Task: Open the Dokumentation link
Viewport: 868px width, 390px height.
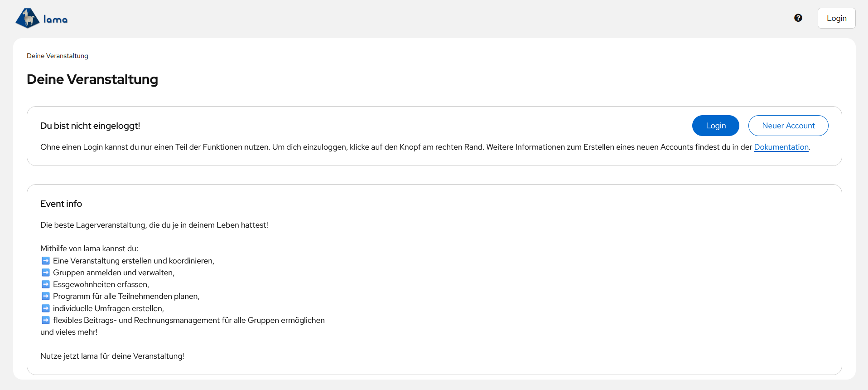Action: click(x=781, y=147)
